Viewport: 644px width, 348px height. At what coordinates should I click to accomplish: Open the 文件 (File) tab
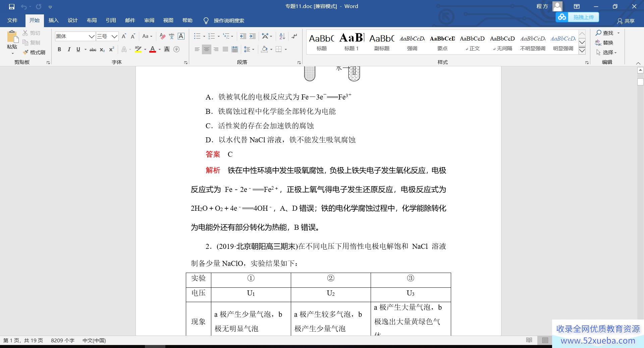point(12,20)
